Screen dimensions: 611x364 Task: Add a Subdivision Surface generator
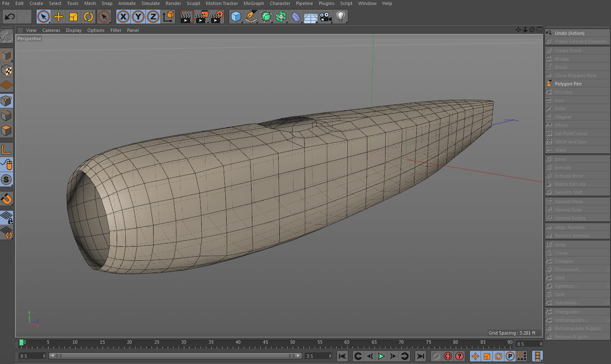tap(266, 17)
